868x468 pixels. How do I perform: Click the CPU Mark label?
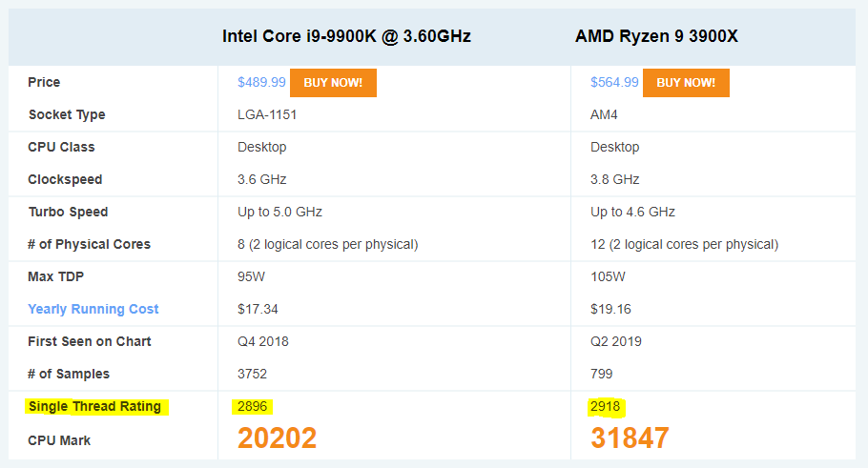[59, 441]
